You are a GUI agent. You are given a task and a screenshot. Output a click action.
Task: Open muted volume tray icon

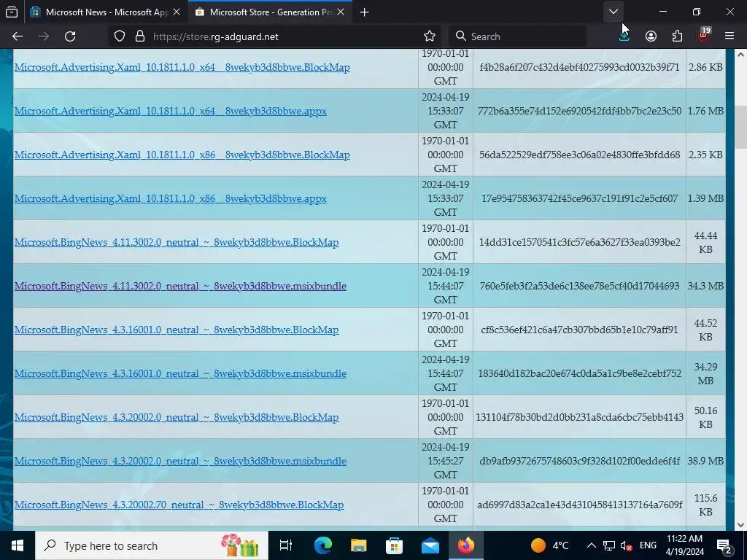(x=627, y=545)
